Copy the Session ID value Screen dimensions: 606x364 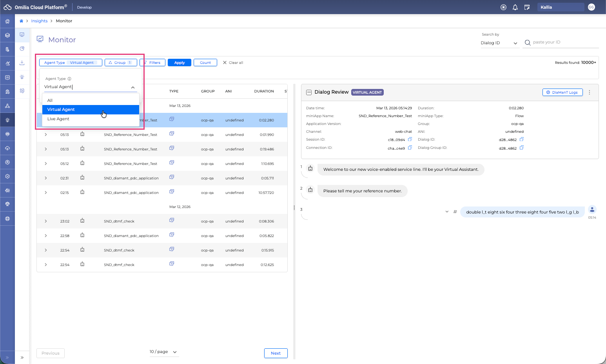[410, 139]
